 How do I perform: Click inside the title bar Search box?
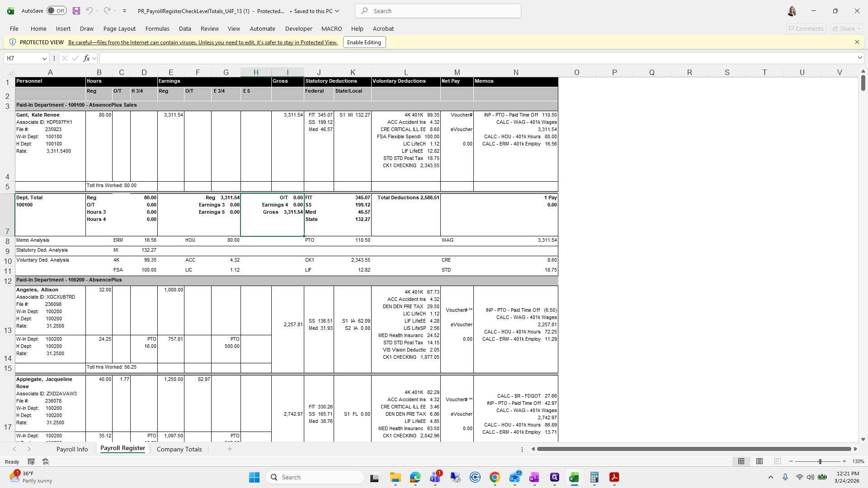pos(437,10)
